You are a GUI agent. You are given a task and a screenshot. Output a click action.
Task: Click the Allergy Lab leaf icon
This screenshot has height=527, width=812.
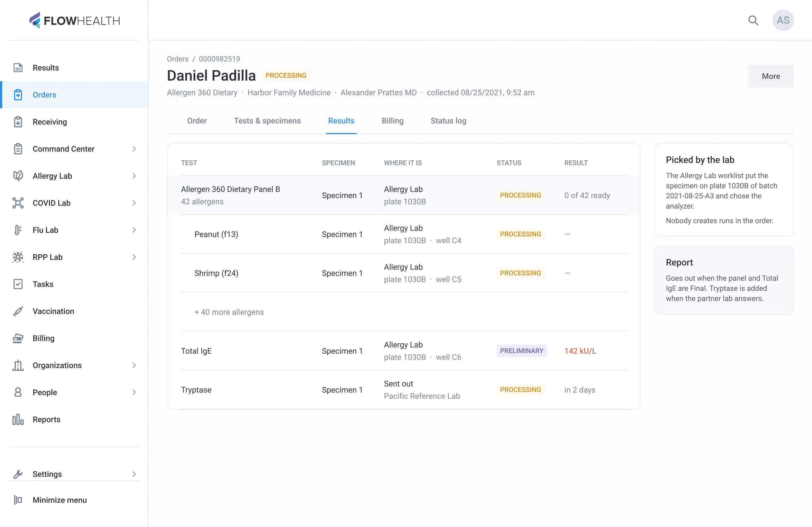pyautogui.click(x=18, y=176)
